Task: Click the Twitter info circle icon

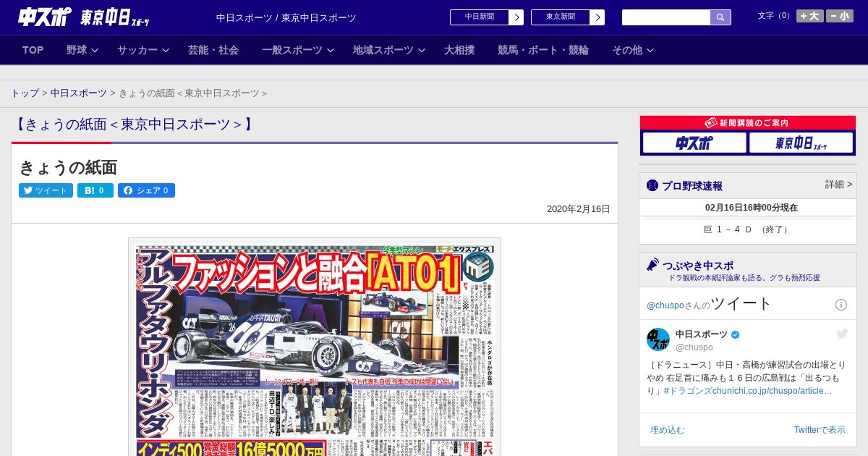Action: tap(841, 305)
